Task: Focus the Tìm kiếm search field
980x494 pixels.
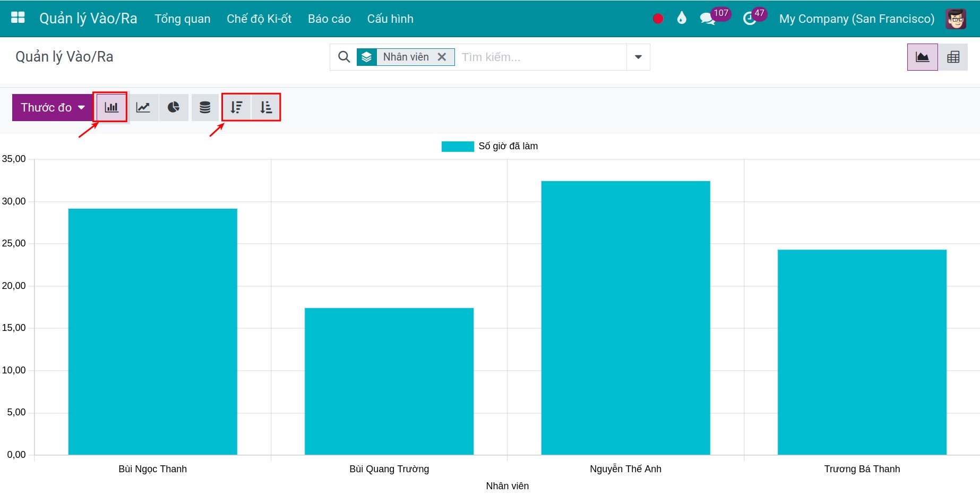Action: [x=541, y=57]
